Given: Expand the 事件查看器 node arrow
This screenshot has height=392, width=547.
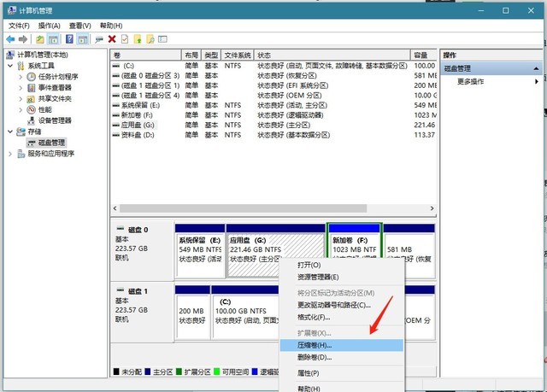Looking at the screenshot, I should (21, 87).
